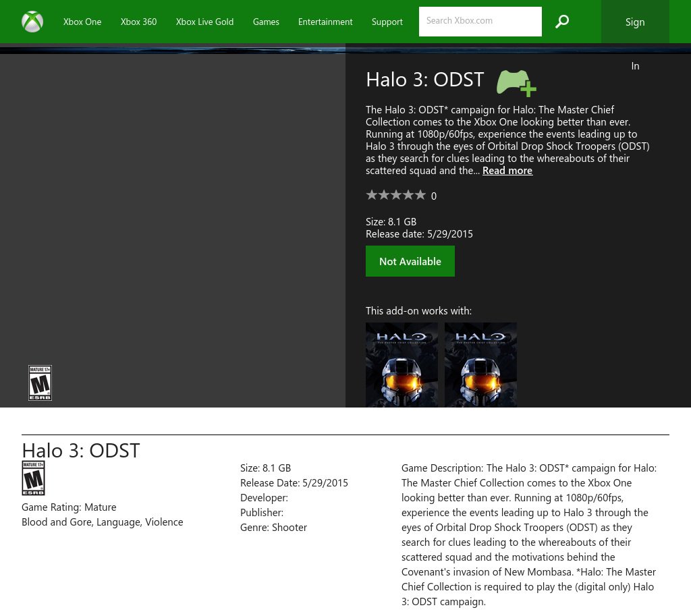Expand the Support navigation menu
The height and width of the screenshot is (616, 691).
387,22
